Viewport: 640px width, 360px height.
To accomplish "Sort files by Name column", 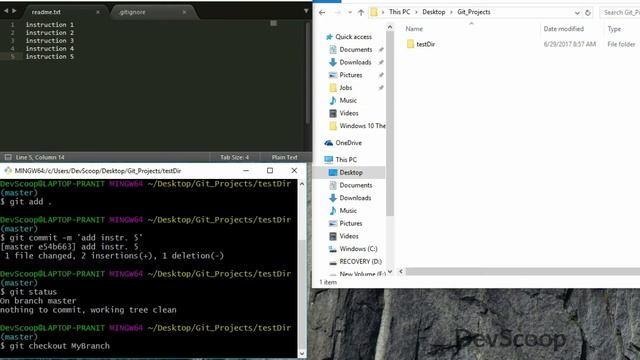I will click(414, 29).
